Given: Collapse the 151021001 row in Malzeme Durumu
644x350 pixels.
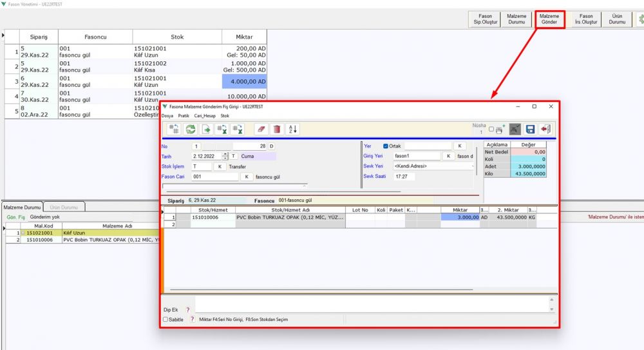Looking at the screenshot, I should pyautogui.click(x=23, y=233).
